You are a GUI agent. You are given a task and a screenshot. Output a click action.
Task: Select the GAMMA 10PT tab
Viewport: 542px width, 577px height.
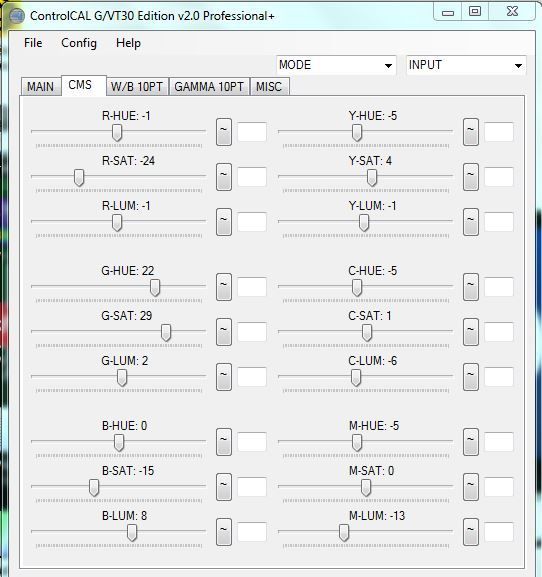click(x=209, y=87)
